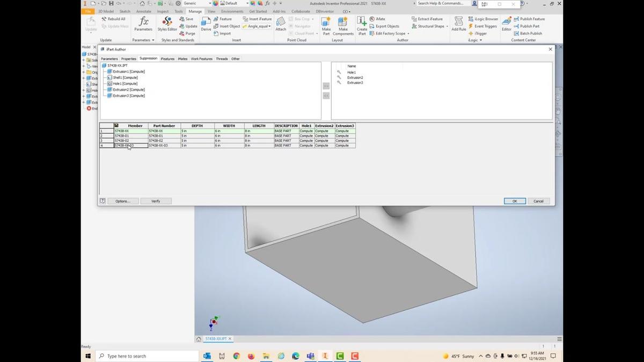Screen dimensions: 644x362
Task: Select Extrusion3 in the Name list
Action: coord(355,83)
